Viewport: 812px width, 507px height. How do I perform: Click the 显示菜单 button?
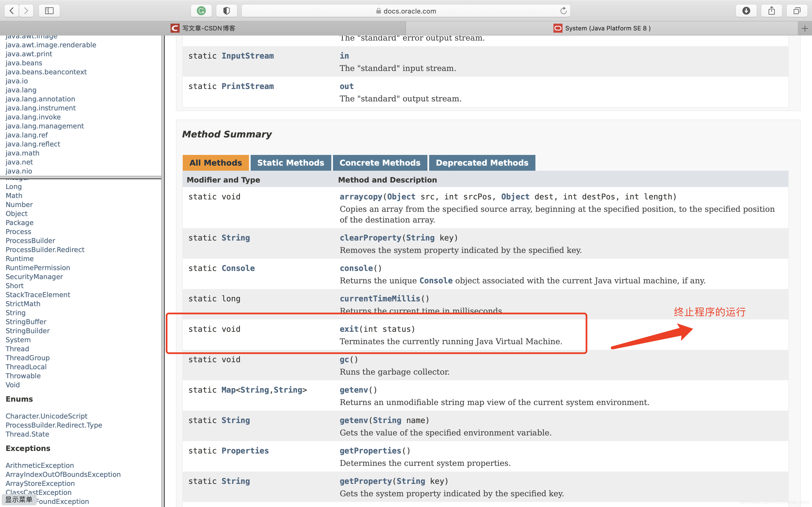pyautogui.click(x=19, y=499)
